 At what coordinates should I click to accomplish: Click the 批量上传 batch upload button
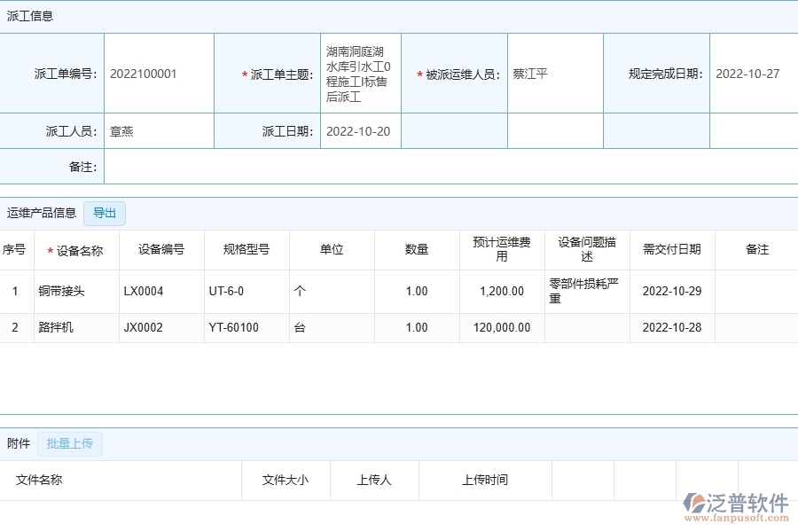tap(69, 443)
